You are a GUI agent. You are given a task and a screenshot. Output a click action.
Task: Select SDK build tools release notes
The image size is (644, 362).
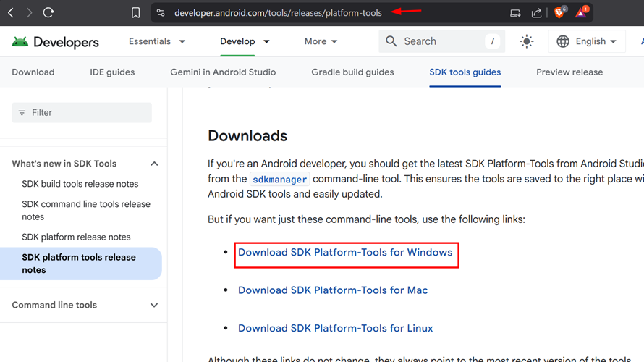coord(80,184)
